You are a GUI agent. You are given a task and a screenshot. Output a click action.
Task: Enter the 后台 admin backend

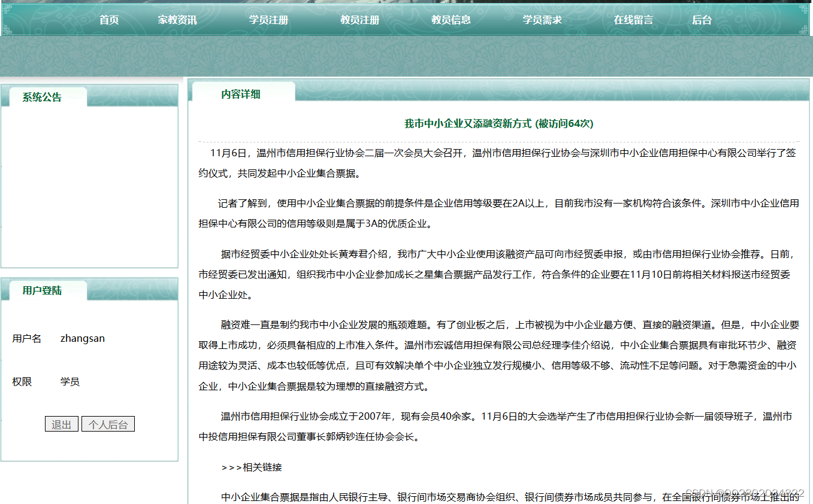700,19
